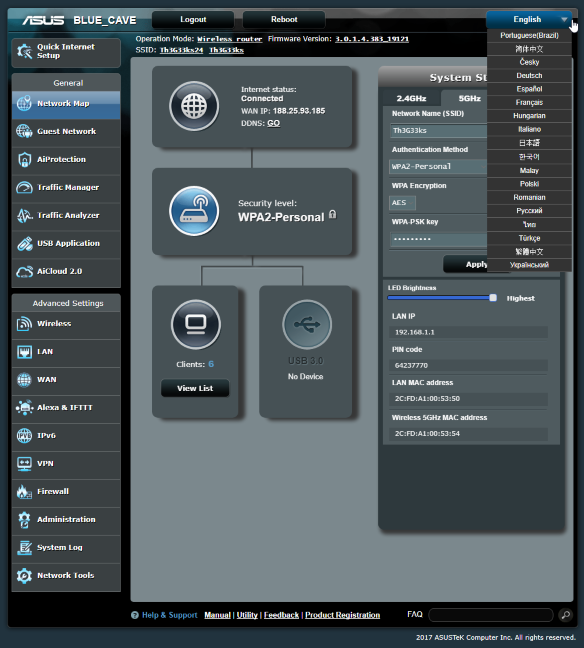Click the Internet status globe icon
The width and height of the screenshot is (584, 648).
point(194,106)
